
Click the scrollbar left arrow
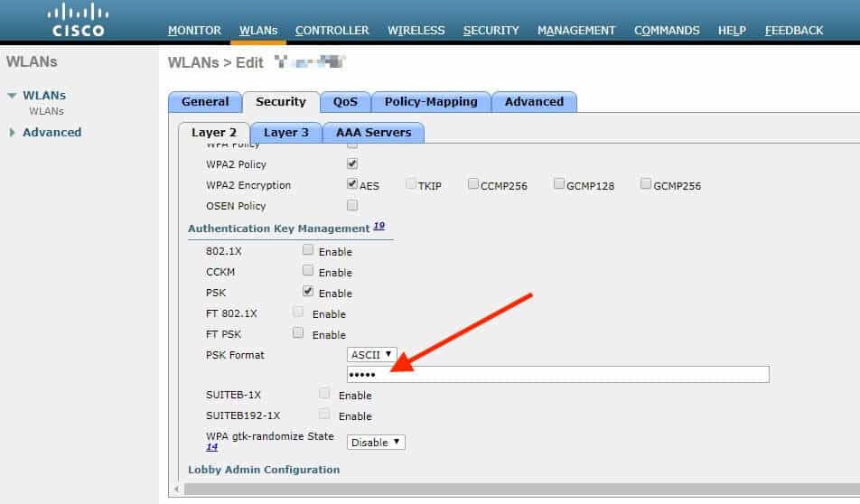(177, 490)
